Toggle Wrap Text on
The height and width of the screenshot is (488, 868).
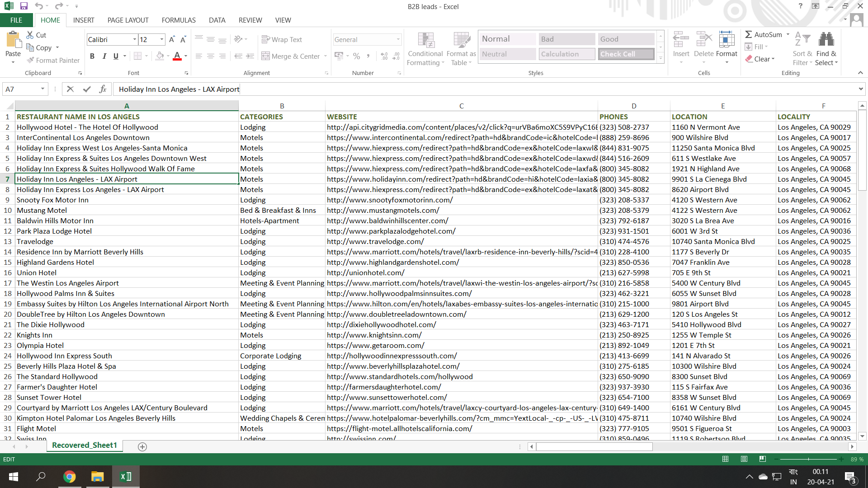tap(282, 40)
